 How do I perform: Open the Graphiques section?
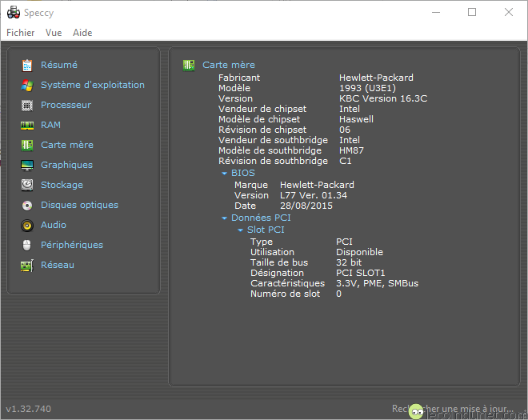[x=66, y=165]
